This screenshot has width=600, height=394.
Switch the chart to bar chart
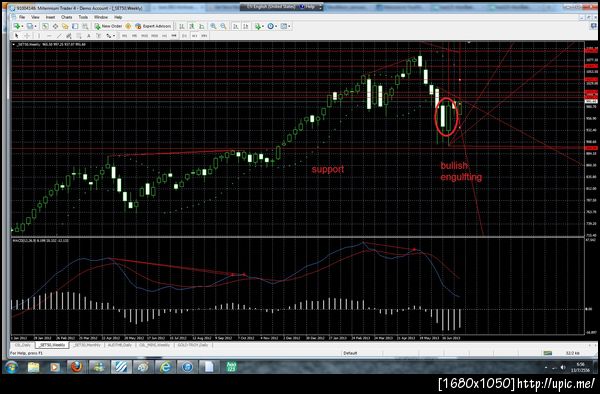pos(181,26)
